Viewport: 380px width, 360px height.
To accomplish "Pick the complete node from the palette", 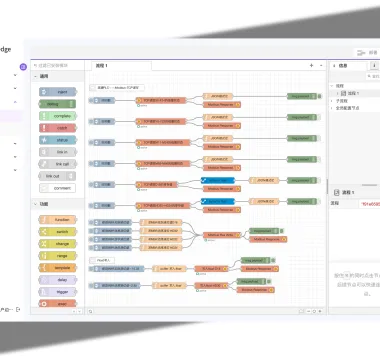I will (x=58, y=116).
